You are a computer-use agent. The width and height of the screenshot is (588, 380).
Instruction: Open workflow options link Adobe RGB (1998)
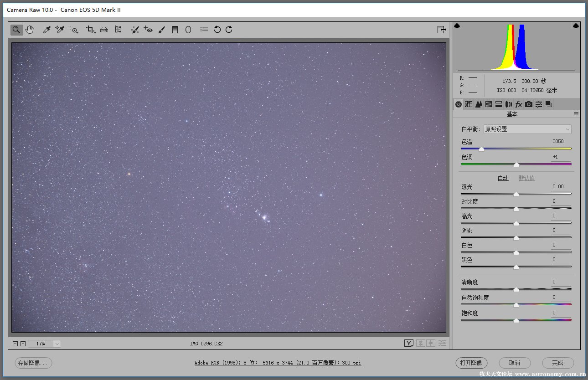pos(278,363)
